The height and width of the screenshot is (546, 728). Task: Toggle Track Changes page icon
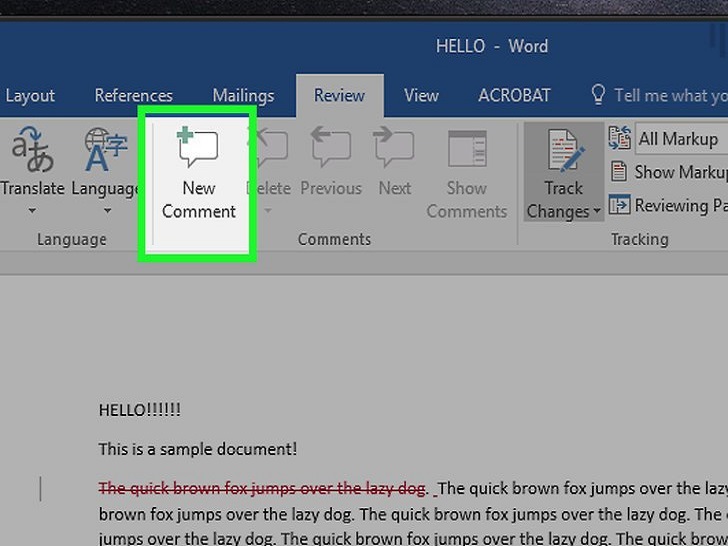(x=565, y=151)
